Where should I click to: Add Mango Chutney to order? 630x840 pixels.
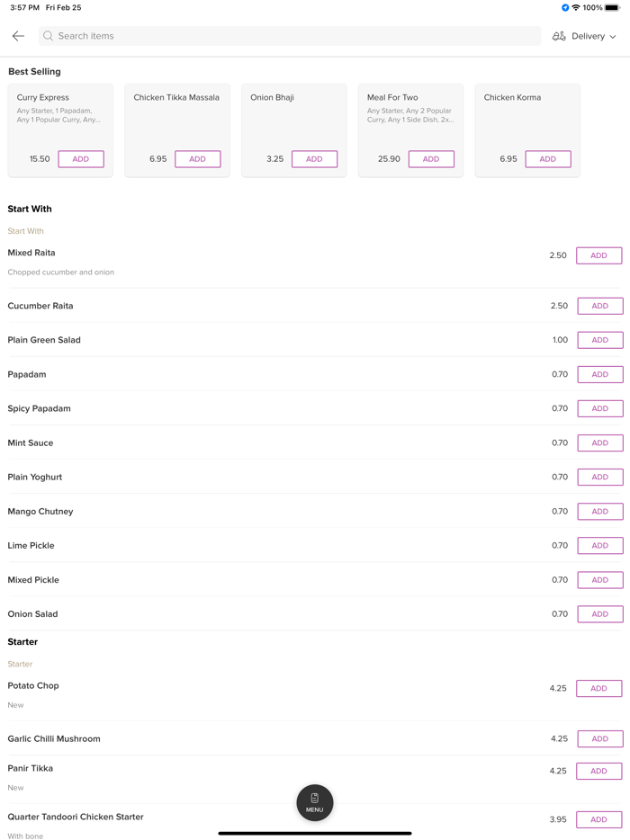(x=599, y=511)
